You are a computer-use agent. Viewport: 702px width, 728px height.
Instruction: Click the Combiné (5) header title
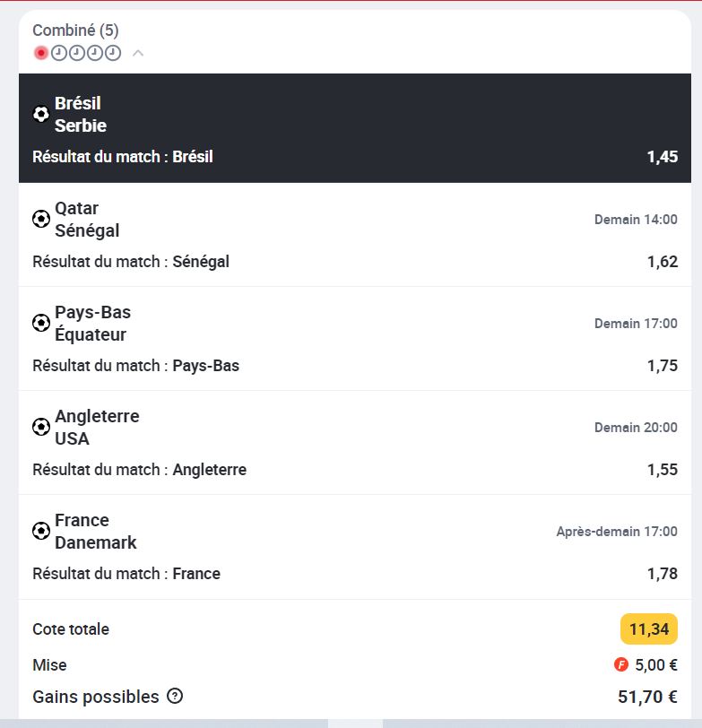pos(75,30)
